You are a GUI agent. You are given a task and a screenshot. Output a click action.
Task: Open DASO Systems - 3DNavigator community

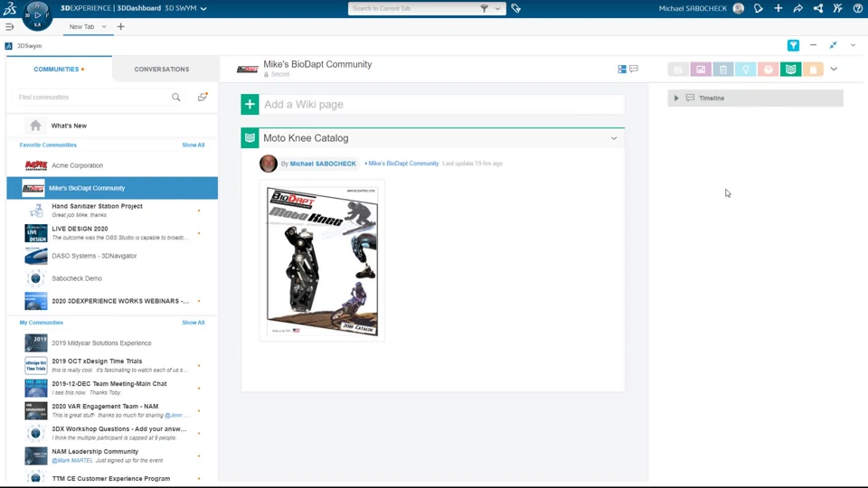pyautogui.click(x=112, y=256)
